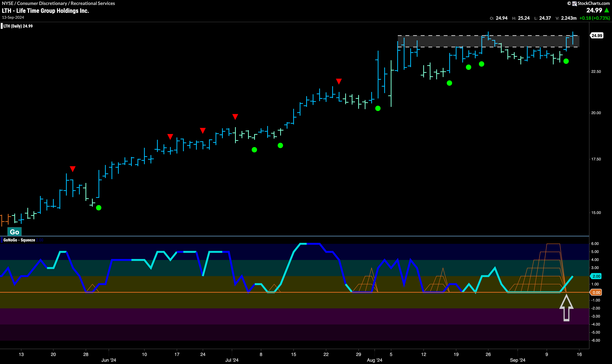Viewport: 612px width, 364px height.
Task: Click the StockCharts.com logo link
Action: pyautogui.click(x=588, y=3)
